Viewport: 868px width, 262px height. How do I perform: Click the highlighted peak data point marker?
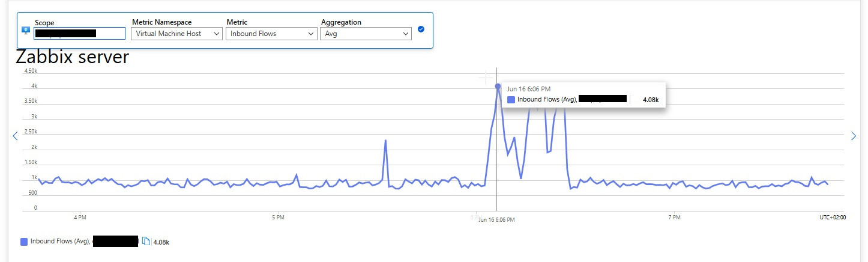498,86
